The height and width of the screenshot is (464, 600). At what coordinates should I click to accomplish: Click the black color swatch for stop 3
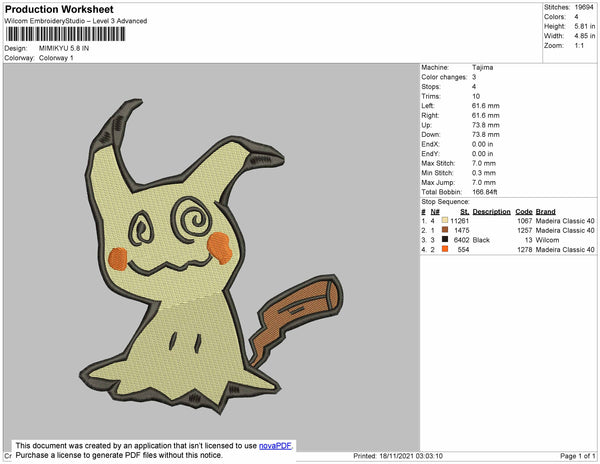[443, 240]
